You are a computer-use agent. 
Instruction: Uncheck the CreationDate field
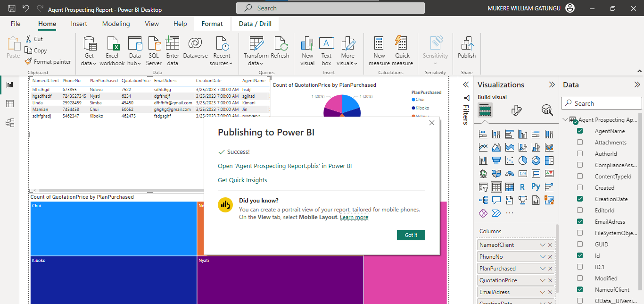(580, 199)
